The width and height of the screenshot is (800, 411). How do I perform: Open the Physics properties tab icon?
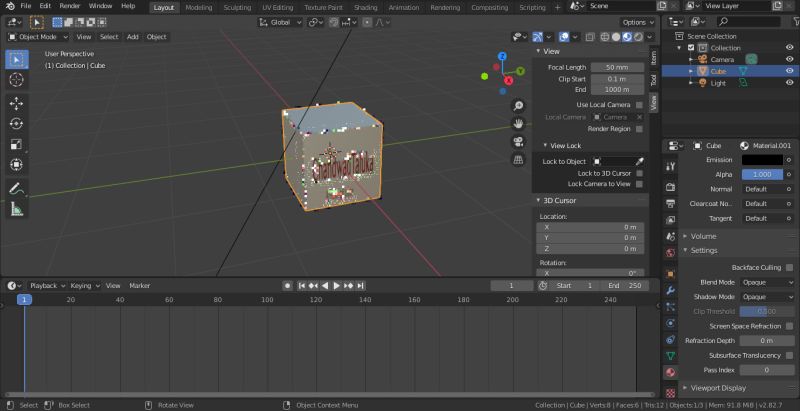670,323
